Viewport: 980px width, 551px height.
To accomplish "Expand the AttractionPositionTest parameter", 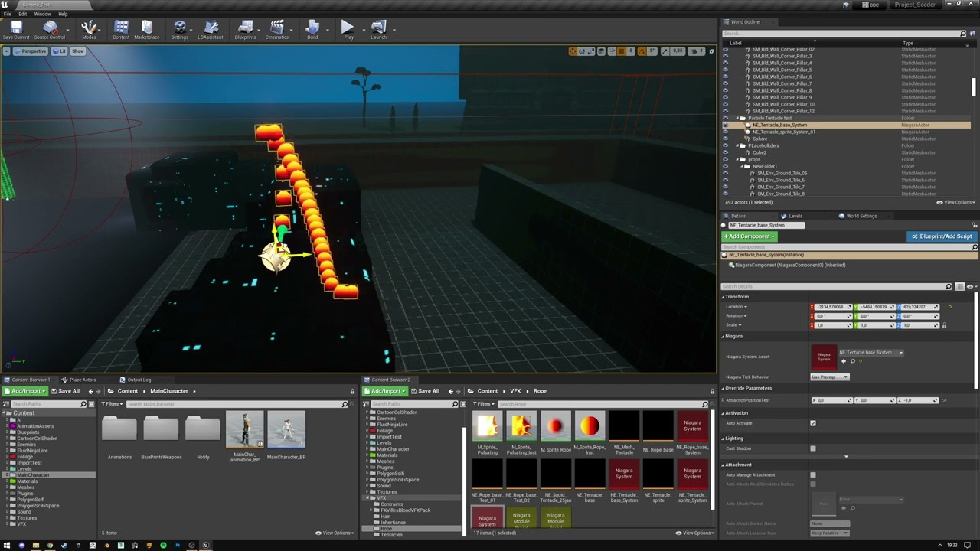I will pyautogui.click(x=724, y=400).
